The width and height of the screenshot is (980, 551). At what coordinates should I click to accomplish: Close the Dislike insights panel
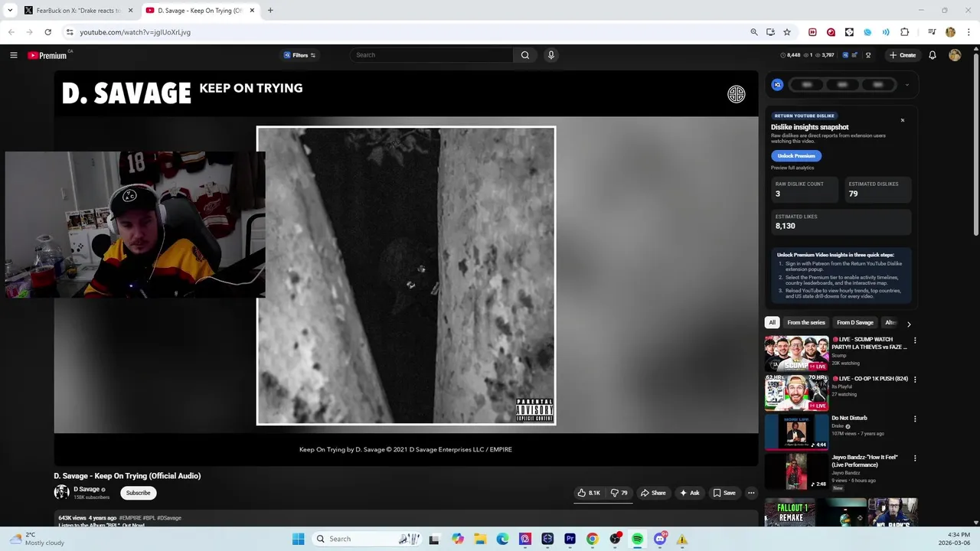tap(902, 120)
